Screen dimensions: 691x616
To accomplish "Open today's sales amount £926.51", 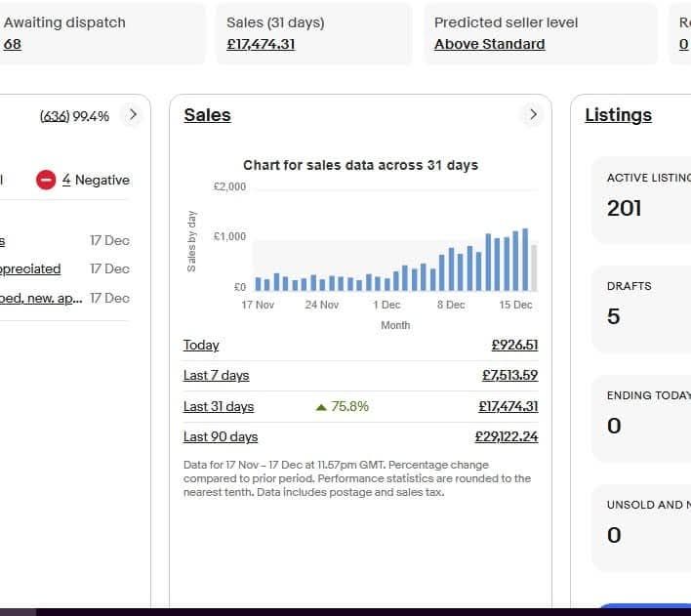I will (x=514, y=345).
